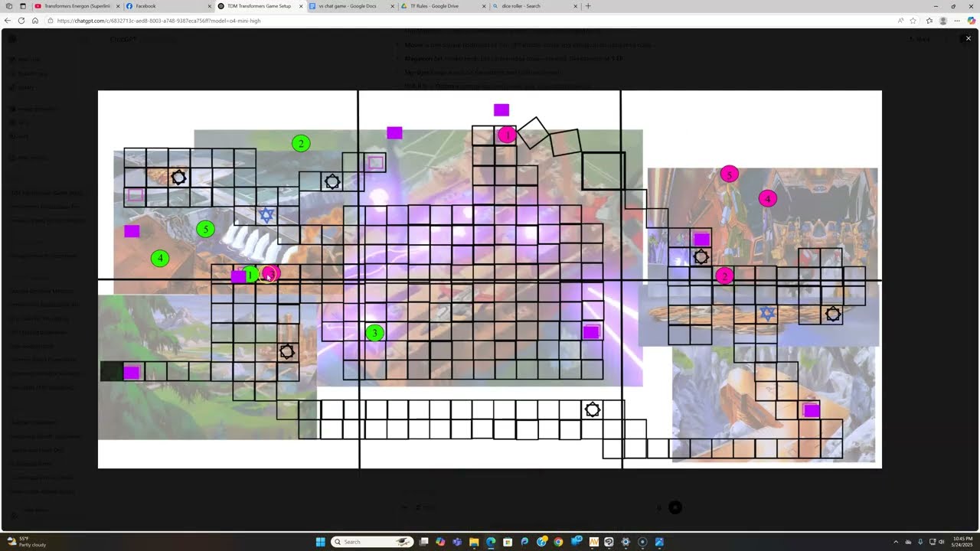Viewport: 980px width, 551px height.
Task: Open File Explorer from the taskbar
Action: click(x=474, y=542)
